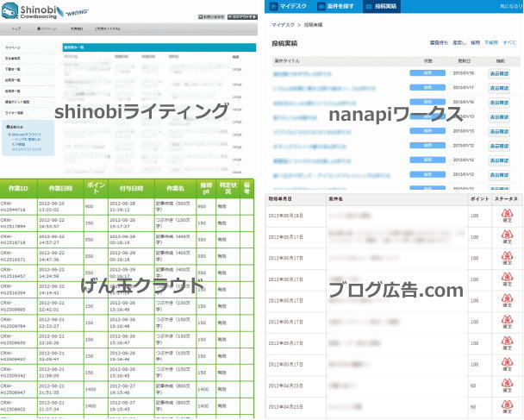This screenshot has height=420, width=524.
Task: Click the ポイント column header in blog ad table
Action: point(479,199)
